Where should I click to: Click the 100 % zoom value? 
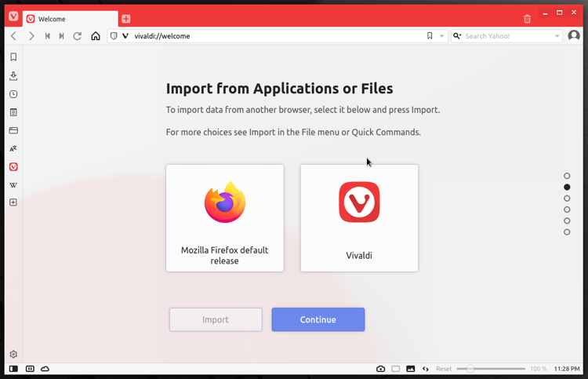click(x=538, y=369)
